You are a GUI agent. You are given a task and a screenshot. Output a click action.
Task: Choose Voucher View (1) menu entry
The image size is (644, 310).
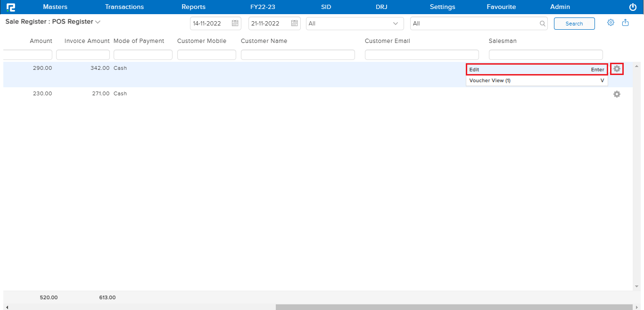[537, 81]
